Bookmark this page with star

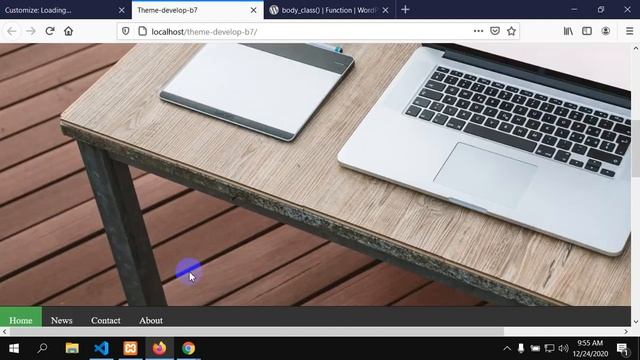click(x=511, y=31)
